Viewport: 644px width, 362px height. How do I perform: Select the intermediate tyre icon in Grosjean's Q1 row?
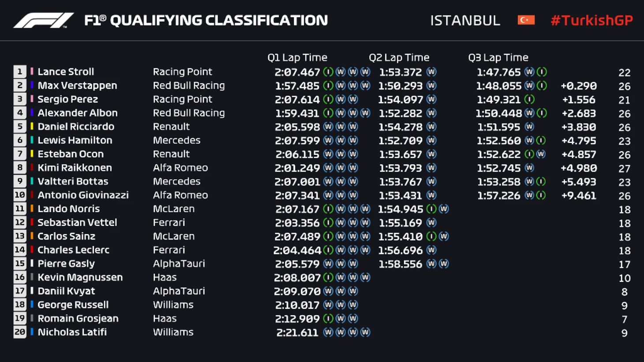coord(328,318)
